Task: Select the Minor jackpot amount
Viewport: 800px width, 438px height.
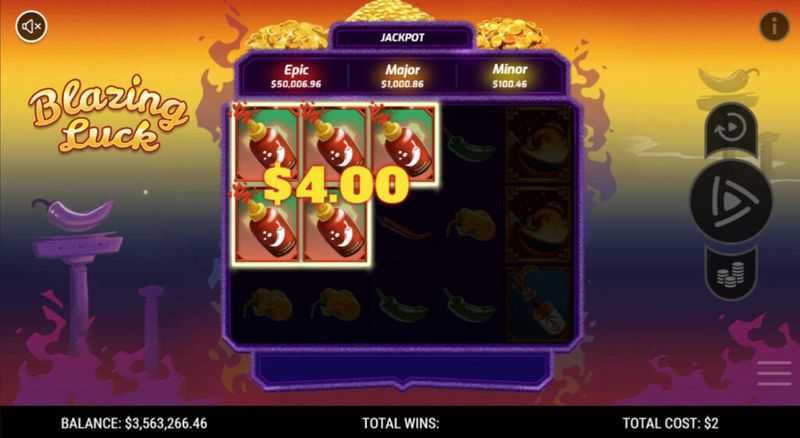Action: tap(510, 84)
